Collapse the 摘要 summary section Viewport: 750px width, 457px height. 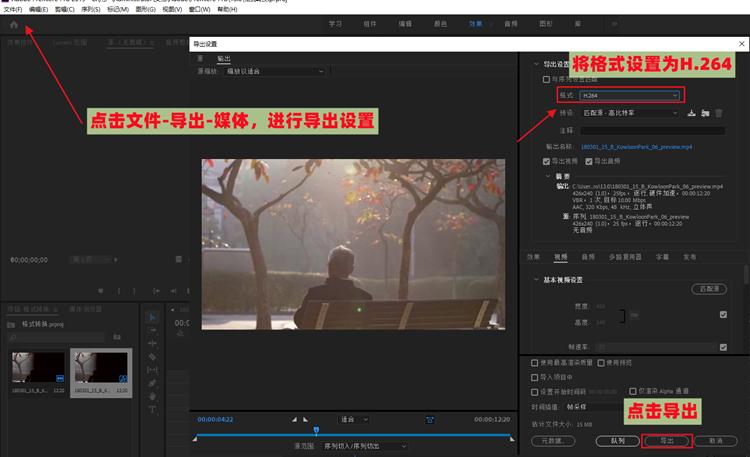pos(548,176)
